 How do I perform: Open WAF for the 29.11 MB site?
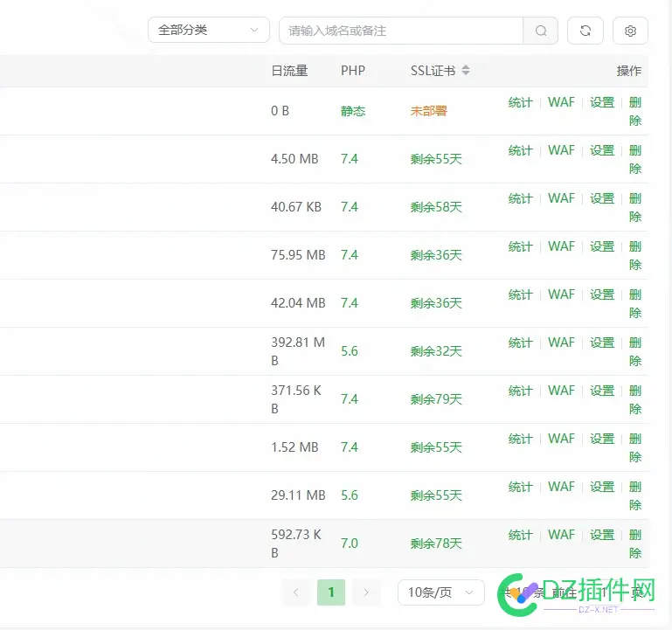pyautogui.click(x=561, y=487)
